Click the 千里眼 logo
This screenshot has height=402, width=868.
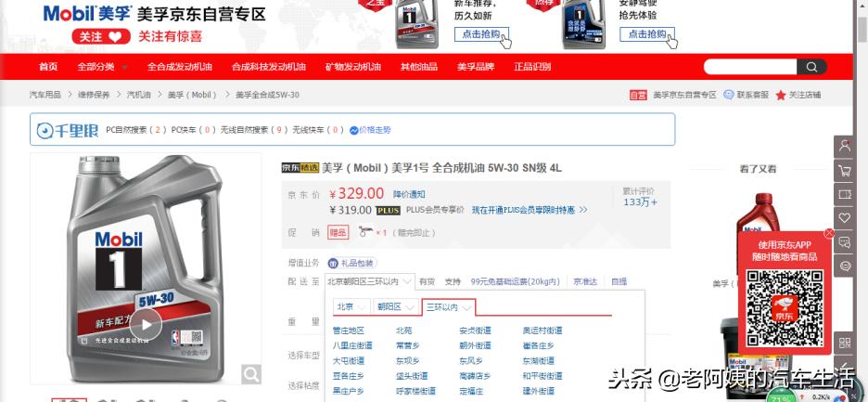point(68,130)
